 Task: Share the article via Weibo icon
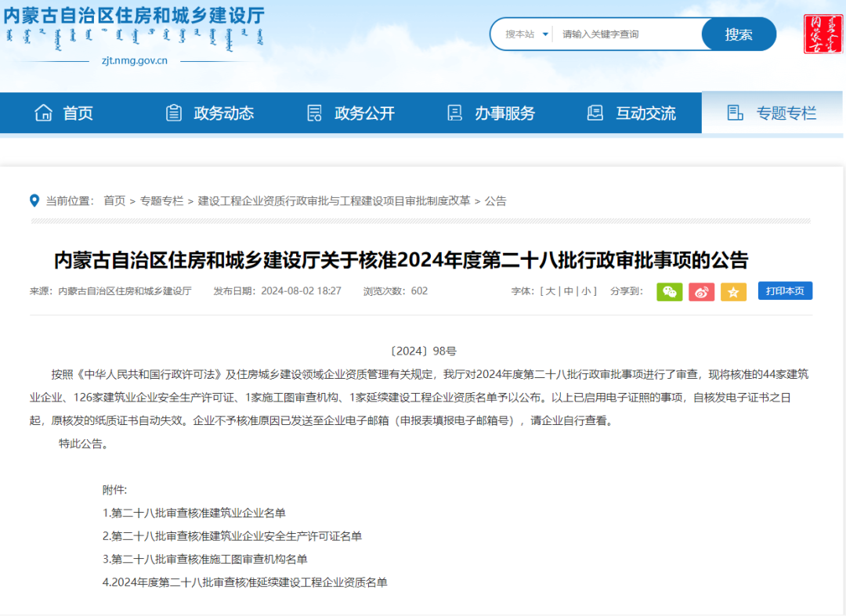[701, 291]
